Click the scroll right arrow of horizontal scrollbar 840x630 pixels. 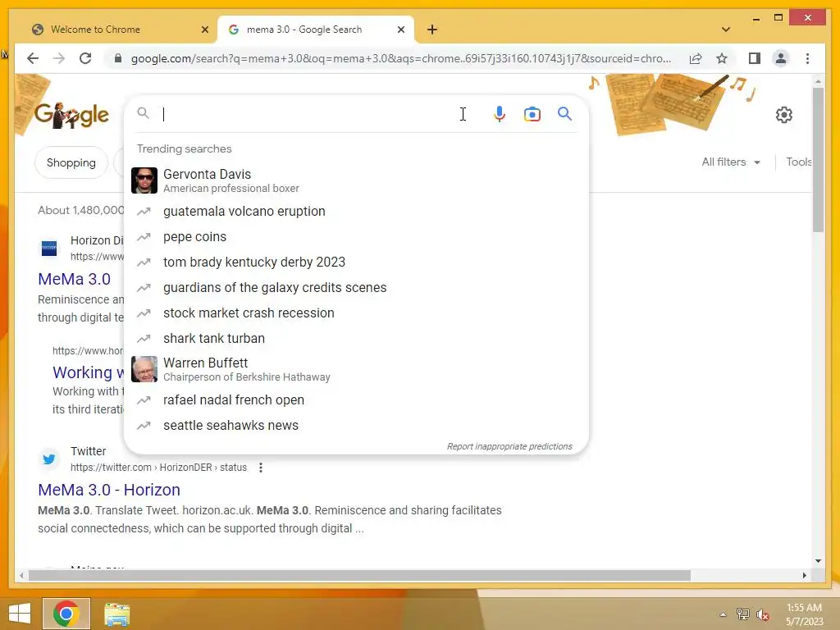pos(804,575)
